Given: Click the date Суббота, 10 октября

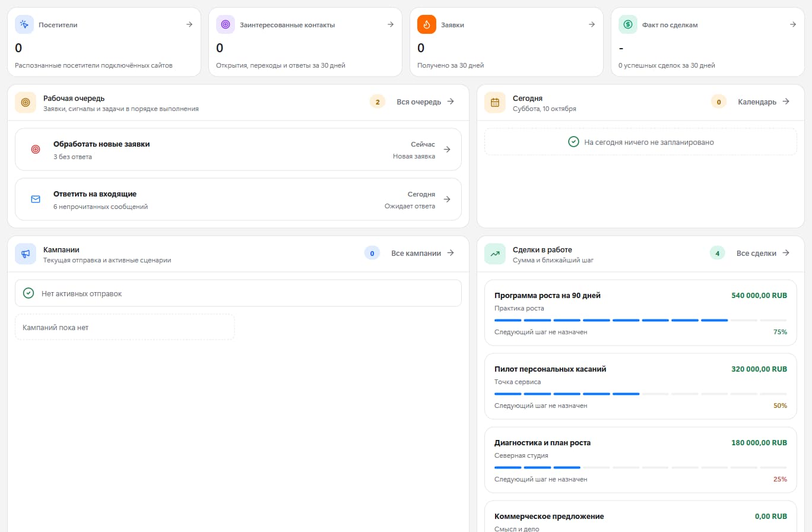Looking at the screenshot, I should click(x=544, y=109).
